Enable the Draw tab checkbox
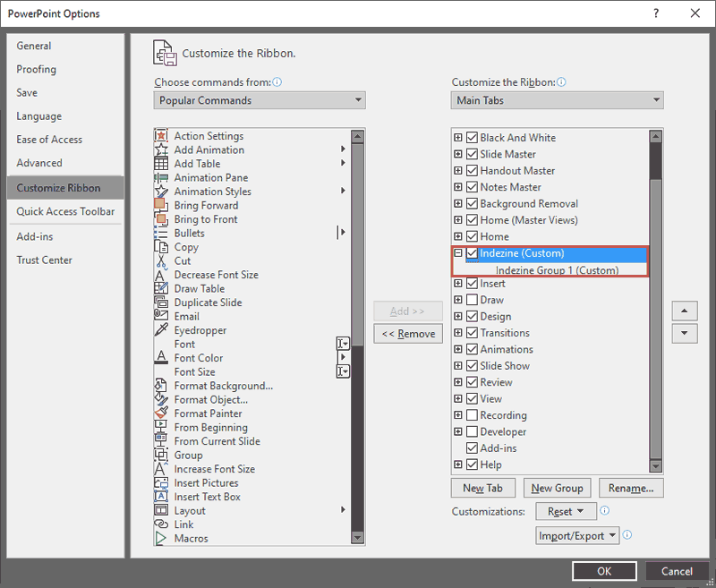716x588 pixels. [x=472, y=299]
